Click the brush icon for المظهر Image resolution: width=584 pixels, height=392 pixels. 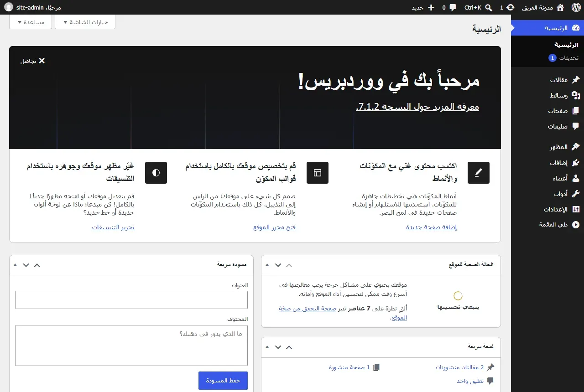575,147
